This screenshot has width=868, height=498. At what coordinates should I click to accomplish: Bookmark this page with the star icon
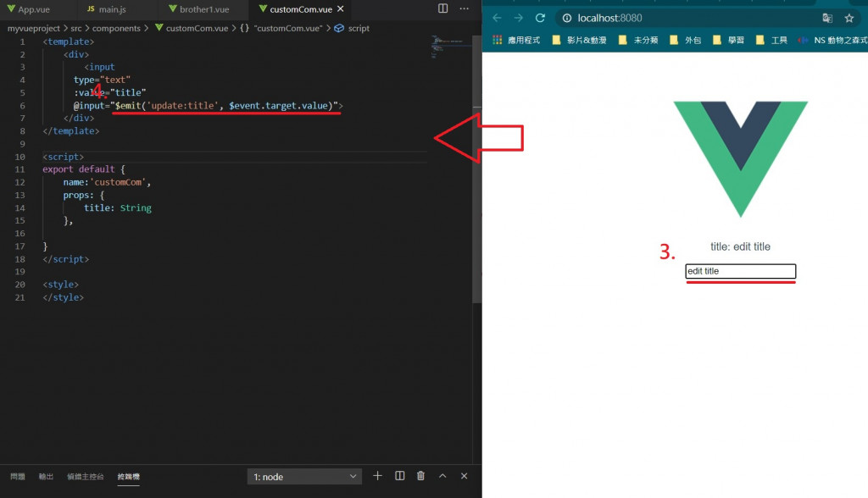(849, 19)
